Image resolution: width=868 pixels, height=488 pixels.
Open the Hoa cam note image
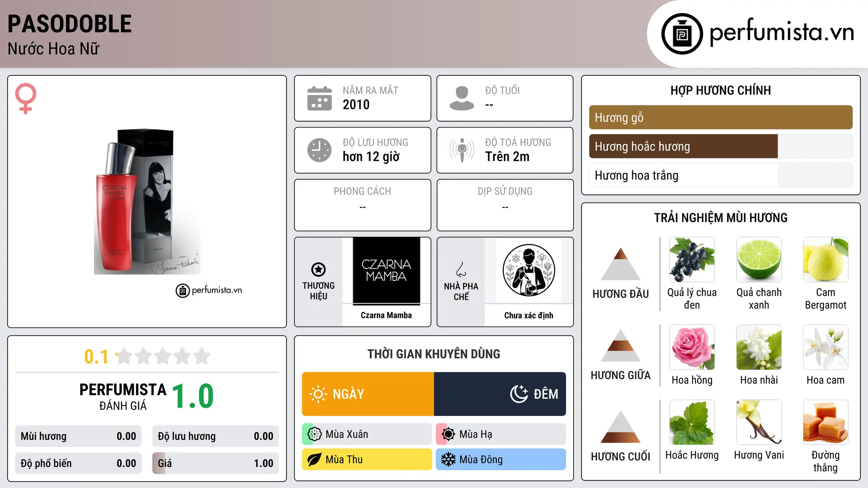[x=826, y=347]
